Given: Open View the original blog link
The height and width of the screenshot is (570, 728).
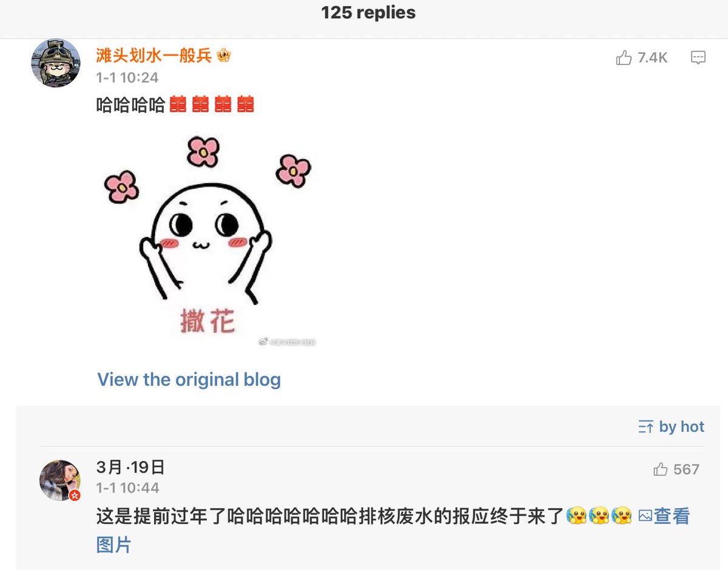Looking at the screenshot, I should tap(189, 380).
